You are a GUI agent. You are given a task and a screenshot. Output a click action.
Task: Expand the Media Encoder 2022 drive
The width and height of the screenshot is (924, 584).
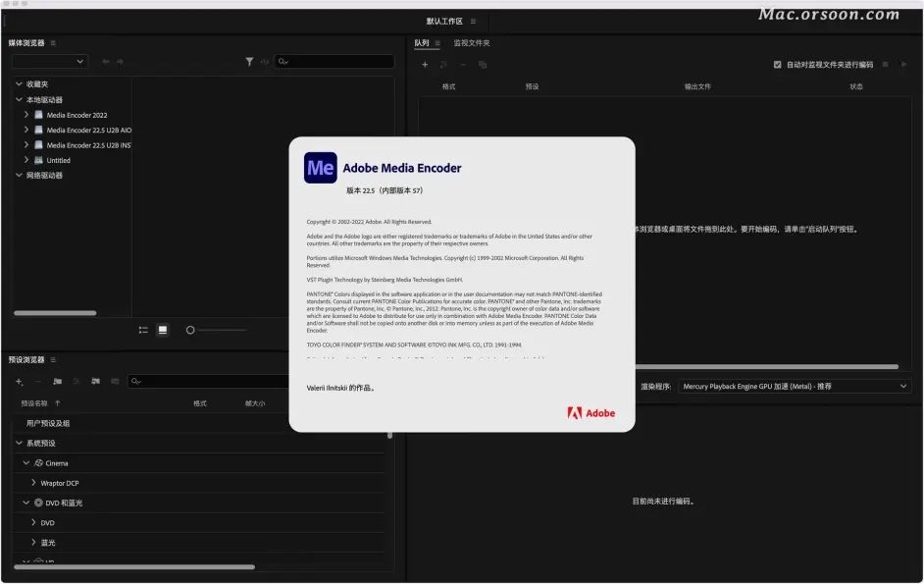tap(26, 115)
